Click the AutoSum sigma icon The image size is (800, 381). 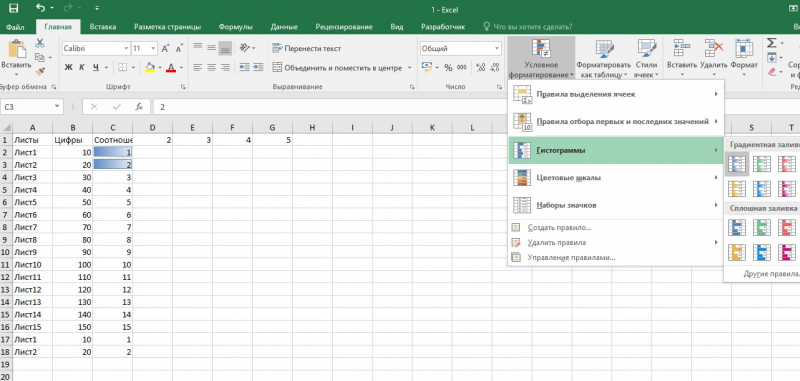click(x=771, y=43)
